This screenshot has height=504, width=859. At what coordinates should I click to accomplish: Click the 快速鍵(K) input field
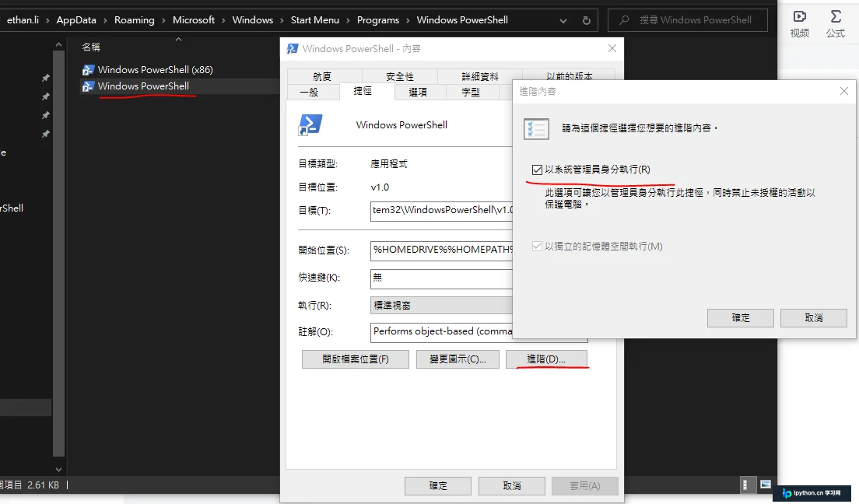[x=441, y=278]
